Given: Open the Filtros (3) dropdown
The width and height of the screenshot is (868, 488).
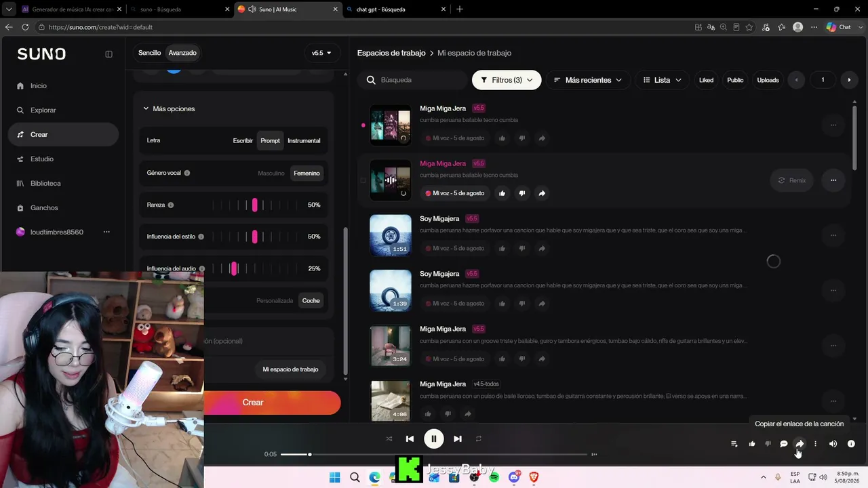Looking at the screenshot, I should click(x=507, y=80).
